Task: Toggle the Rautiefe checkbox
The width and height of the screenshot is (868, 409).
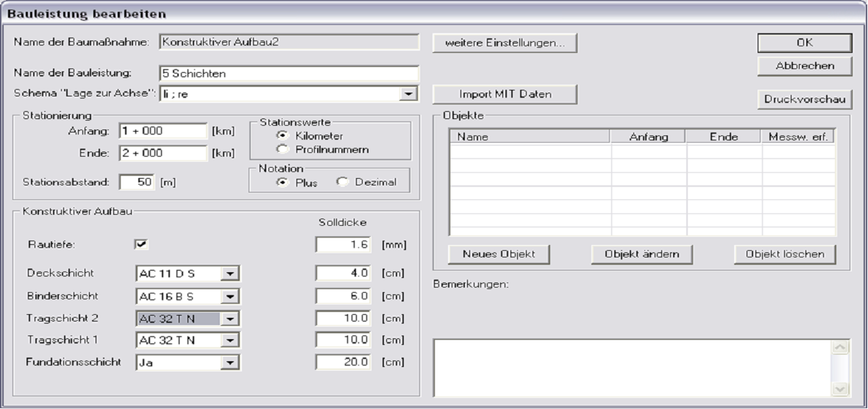Action: click(141, 244)
